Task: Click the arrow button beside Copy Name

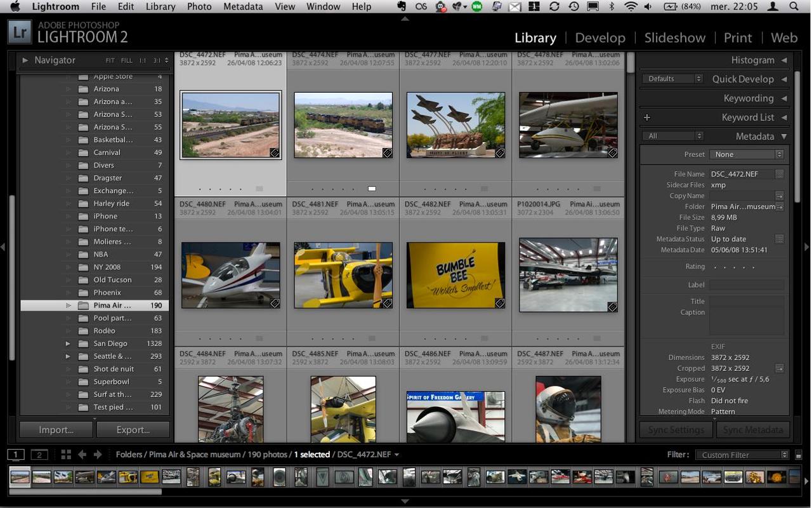Action: click(x=780, y=196)
